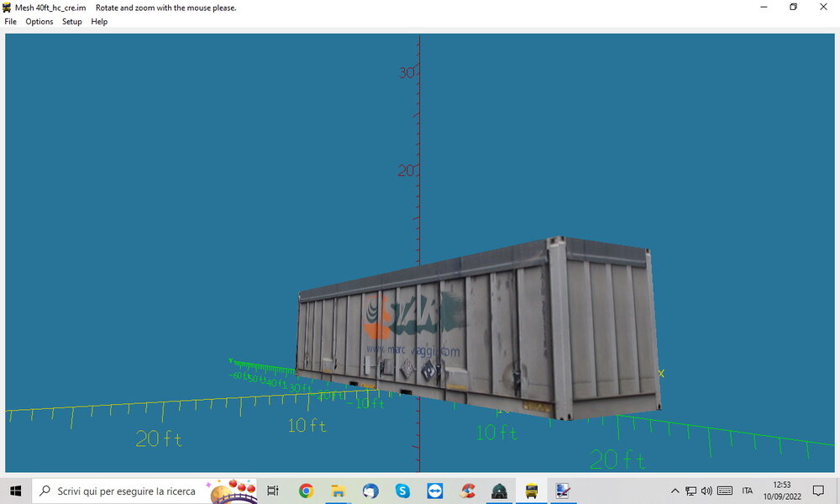Launch Google Chrome from the taskbar
This screenshot has width=840, height=504.
coord(306,491)
